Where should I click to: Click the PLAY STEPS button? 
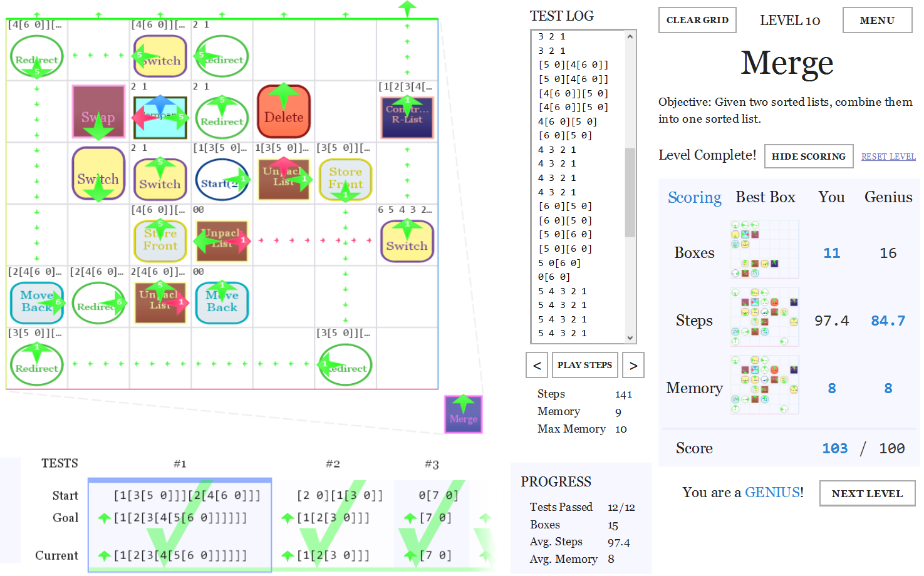[584, 365]
